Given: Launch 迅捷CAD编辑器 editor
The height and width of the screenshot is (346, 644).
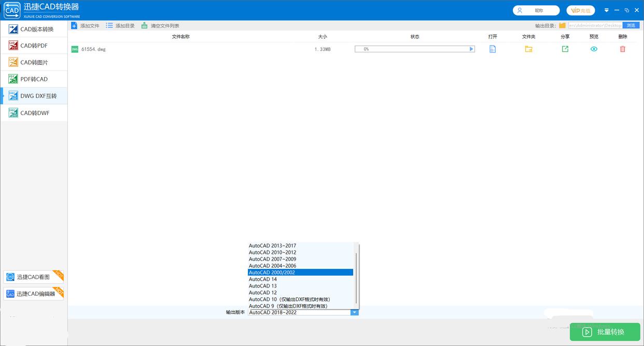Looking at the screenshot, I should point(34,294).
